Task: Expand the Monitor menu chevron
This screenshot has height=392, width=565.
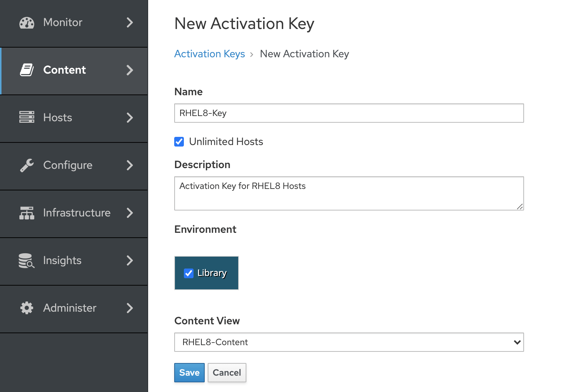Action: click(x=130, y=23)
